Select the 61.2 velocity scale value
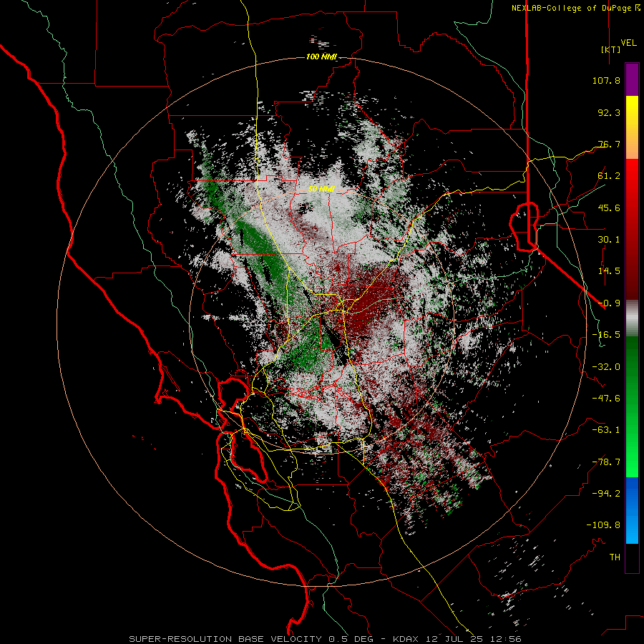Viewport: 644px width, 644px height. [609, 176]
